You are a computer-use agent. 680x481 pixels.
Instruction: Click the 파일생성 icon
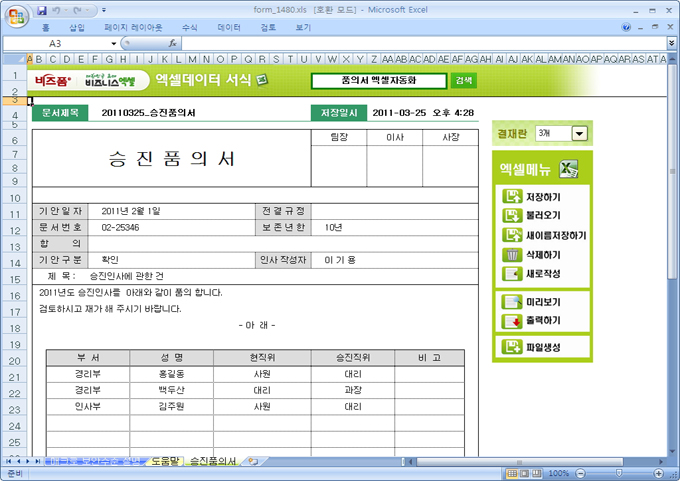pyautogui.click(x=512, y=347)
